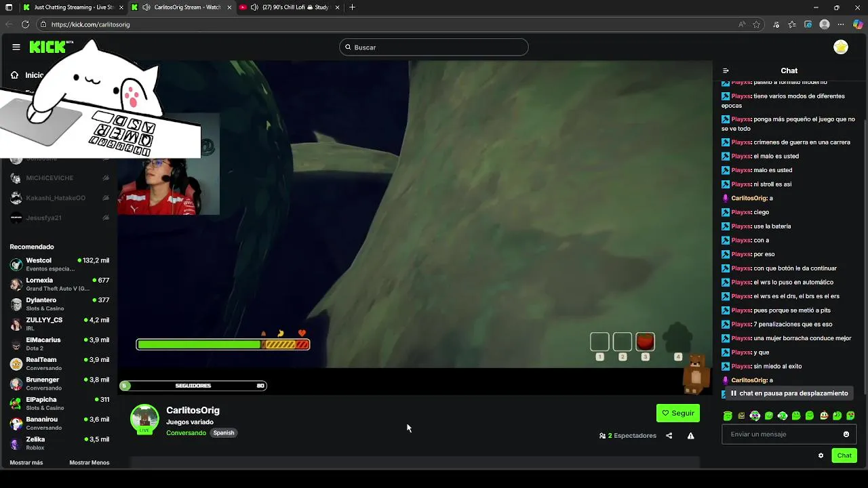
Task: Click the Kick logo
Action: point(51,47)
